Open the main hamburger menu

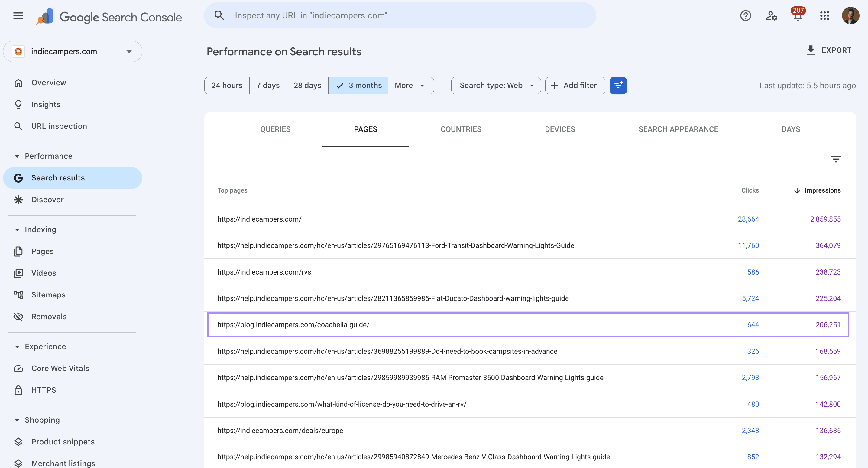point(18,15)
